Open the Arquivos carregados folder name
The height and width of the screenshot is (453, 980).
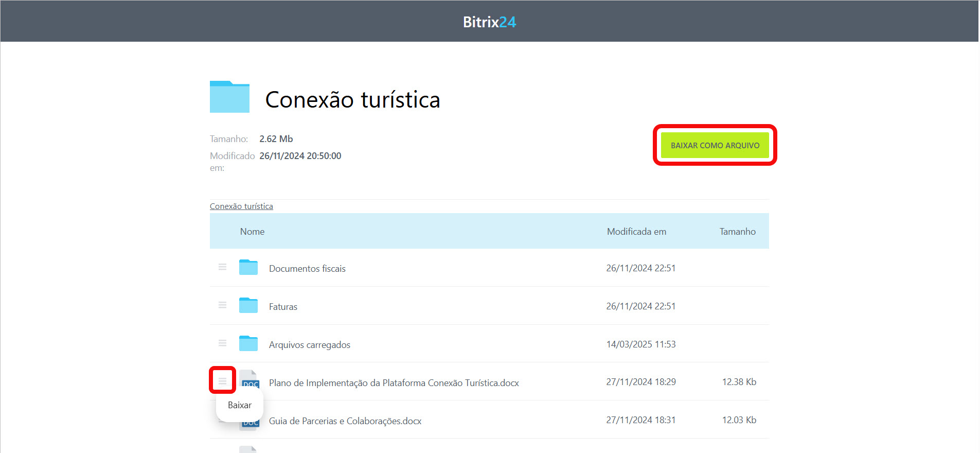coord(310,345)
